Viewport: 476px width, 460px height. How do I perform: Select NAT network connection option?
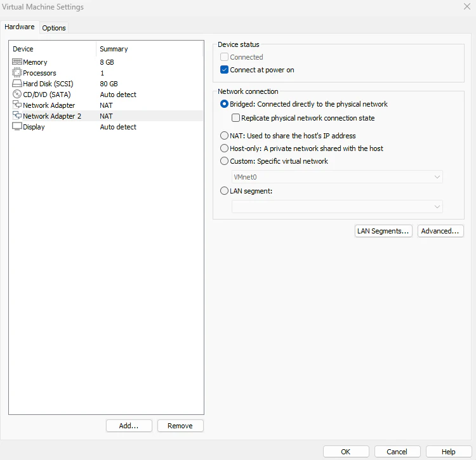point(224,135)
